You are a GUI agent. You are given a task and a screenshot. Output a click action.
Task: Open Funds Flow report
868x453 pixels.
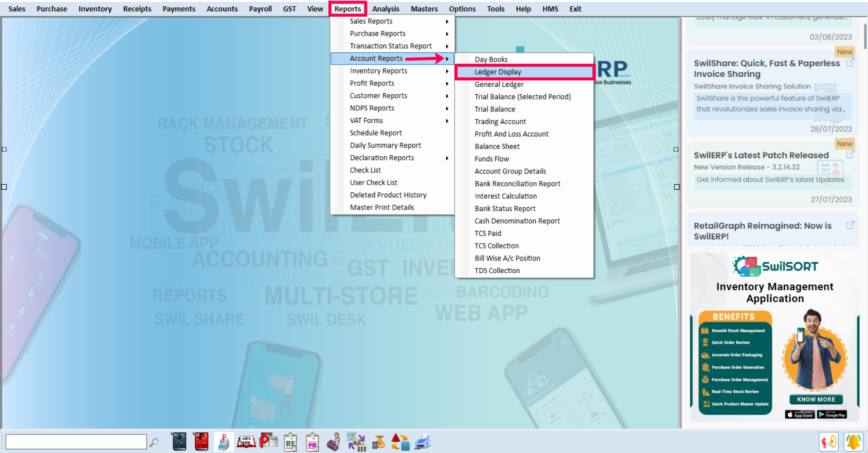[524, 159]
